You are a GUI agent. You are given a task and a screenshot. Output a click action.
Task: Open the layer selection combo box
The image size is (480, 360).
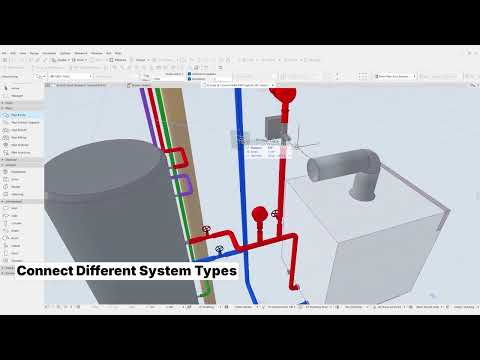coord(71,76)
